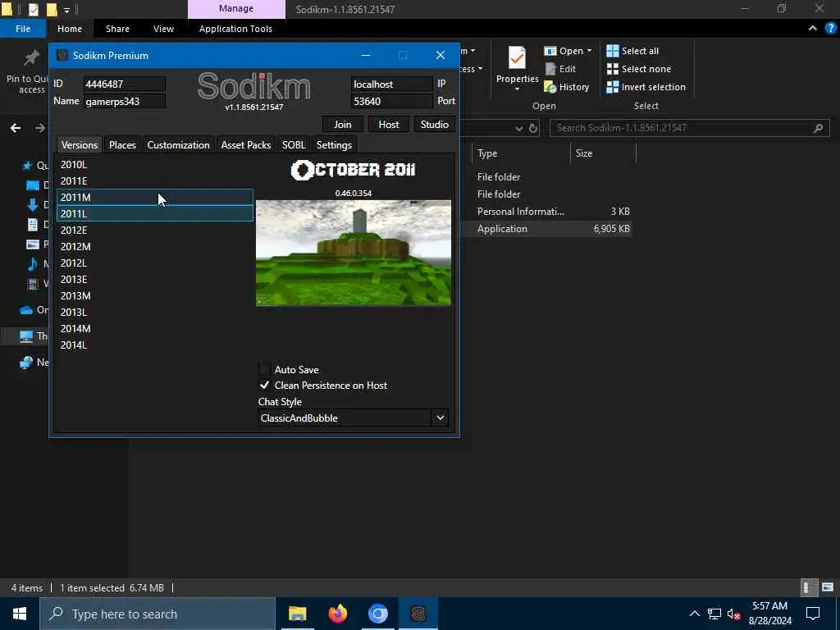Click Invert selection in ribbon
Viewport: 840px width, 630px height.
pos(646,87)
